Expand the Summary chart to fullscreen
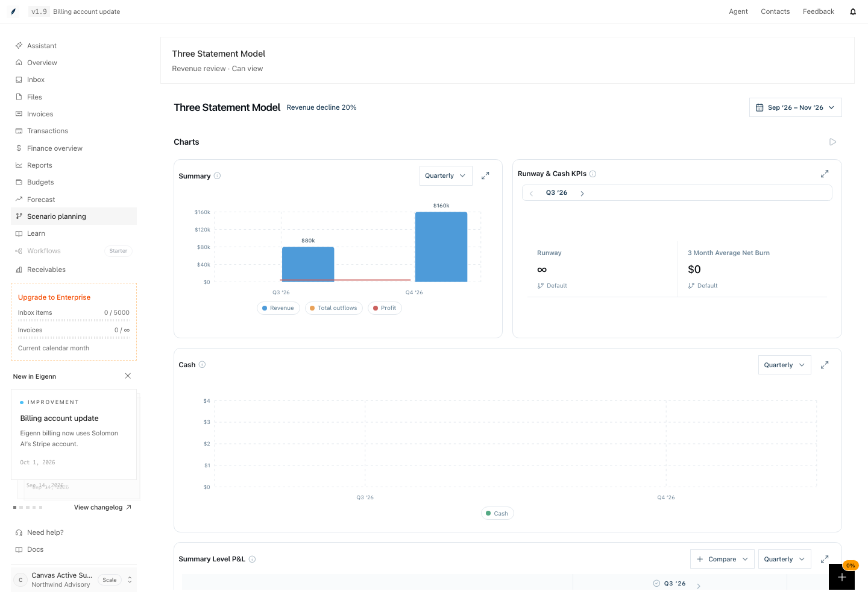This screenshot has height=603, width=868. (x=485, y=175)
